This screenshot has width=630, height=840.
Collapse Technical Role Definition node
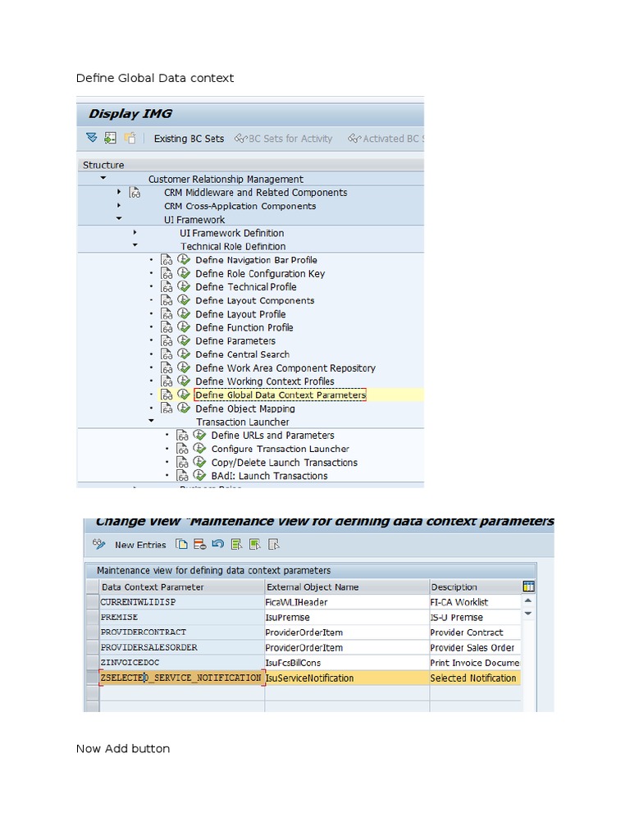point(135,244)
